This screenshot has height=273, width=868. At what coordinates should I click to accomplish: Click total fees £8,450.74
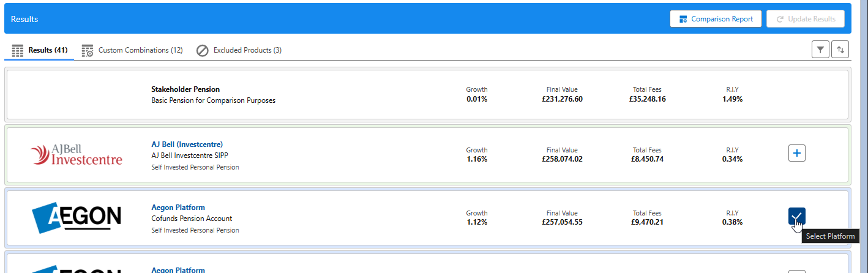[647, 159]
